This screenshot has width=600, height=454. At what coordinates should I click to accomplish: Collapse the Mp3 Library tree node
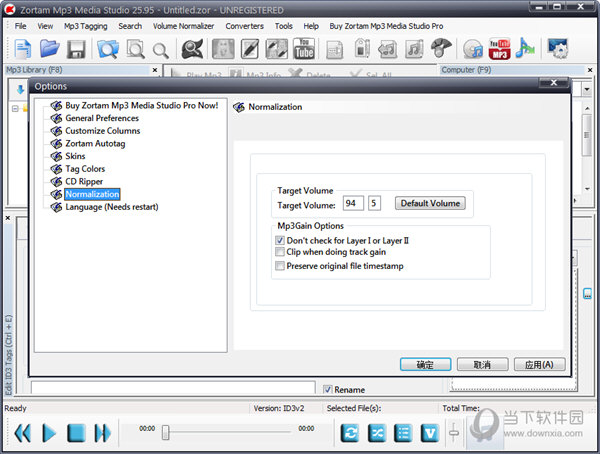[15, 109]
